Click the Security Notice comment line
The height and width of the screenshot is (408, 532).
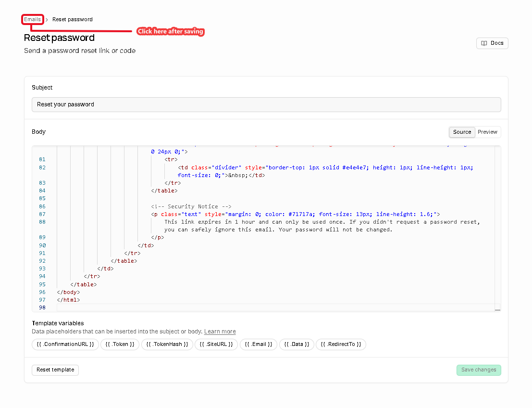pyautogui.click(x=191, y=206)
